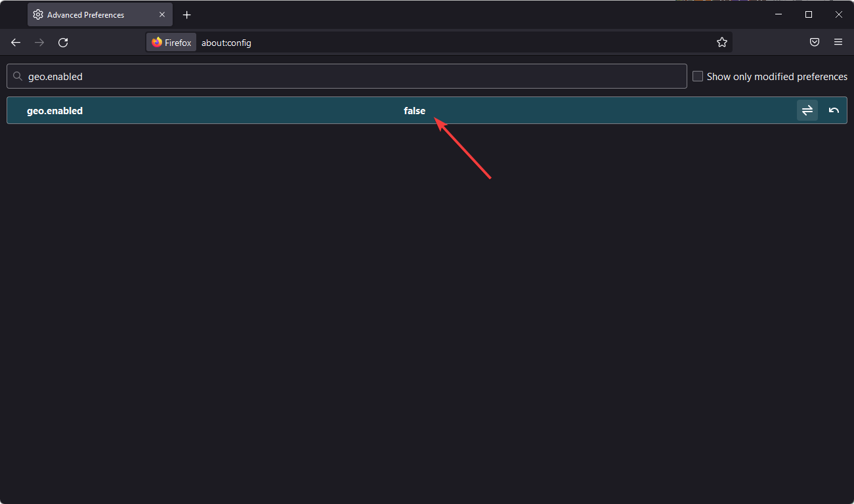The height and width of the screenshot is (504, 854).
Task: Open the Firefox application menu
Action: (838, 42)
